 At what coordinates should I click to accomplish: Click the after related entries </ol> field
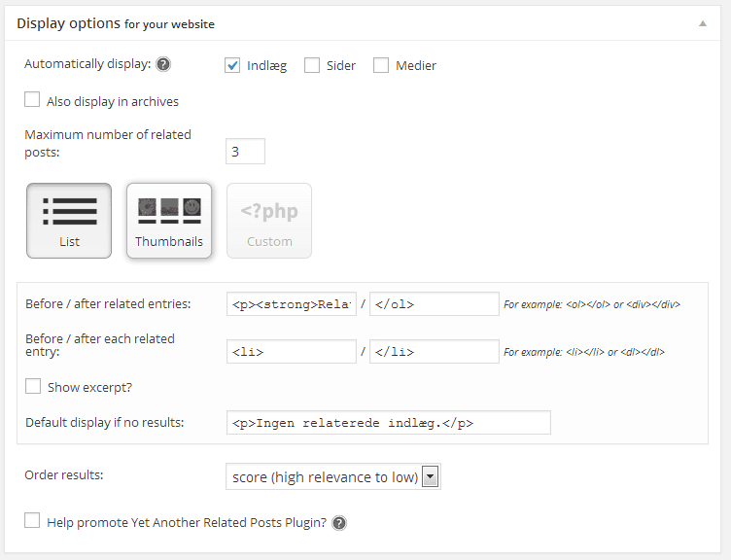pyautogui.click(x=434, y=304)
